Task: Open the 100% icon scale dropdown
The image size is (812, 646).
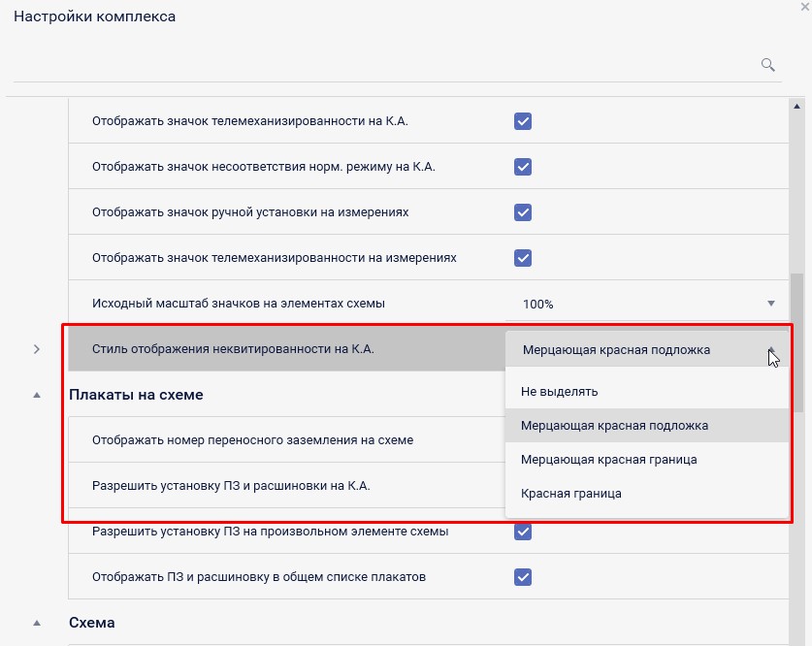Action: pos(640,304)
